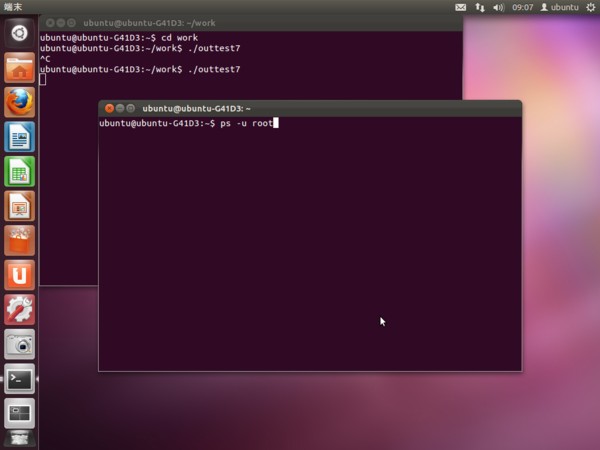
Task: Click the Terminal icon in launcher
Action: click(19, 379)
